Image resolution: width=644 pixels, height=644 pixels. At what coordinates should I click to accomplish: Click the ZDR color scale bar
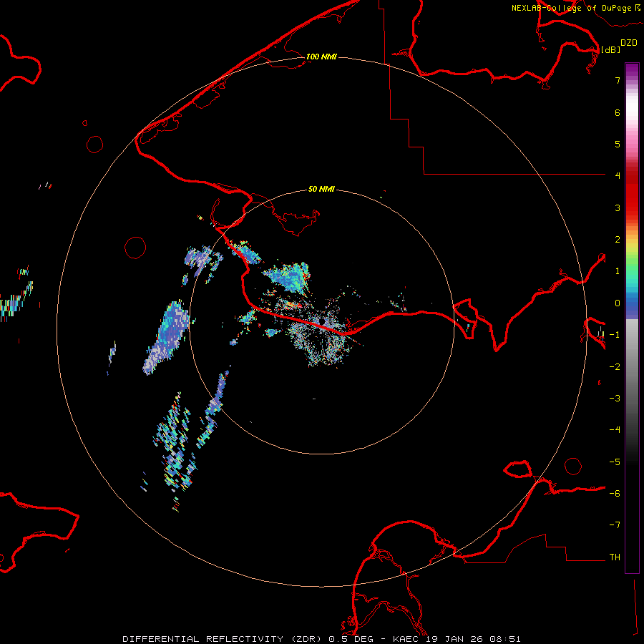pyautogui.click(x=632, y=318)
